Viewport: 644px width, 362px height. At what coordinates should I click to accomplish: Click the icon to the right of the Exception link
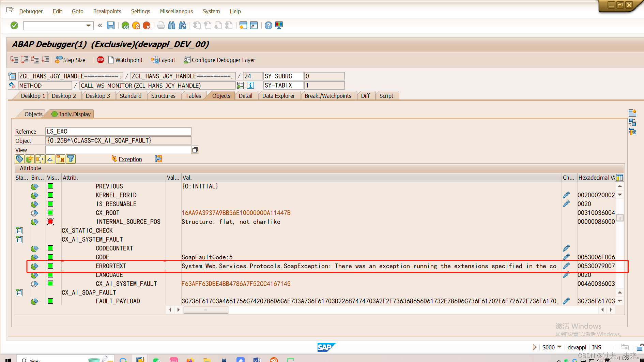pos(158,159)
